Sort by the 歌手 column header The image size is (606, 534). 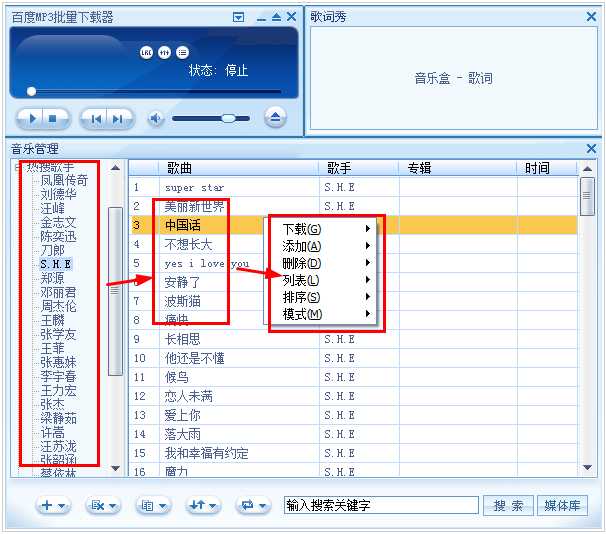[359, 168]
